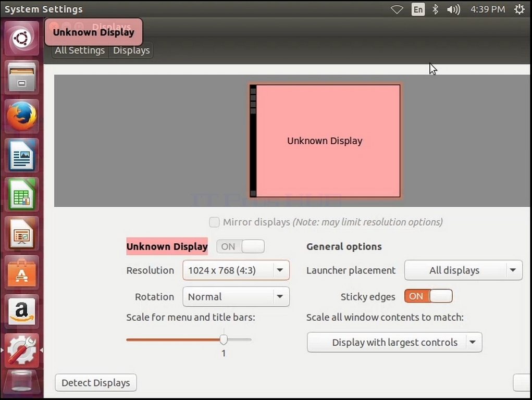The image size is (532, 400).
Task: Click the Scale all window contents label
Action: [385, 318]
